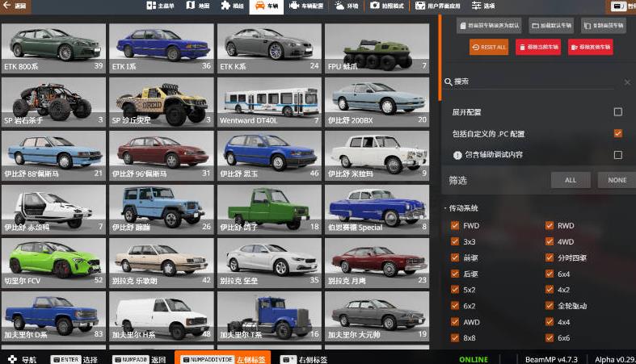Uncheck the 3x3 drivetrain filter
This screenshot has width=636, height=364.
455,241
